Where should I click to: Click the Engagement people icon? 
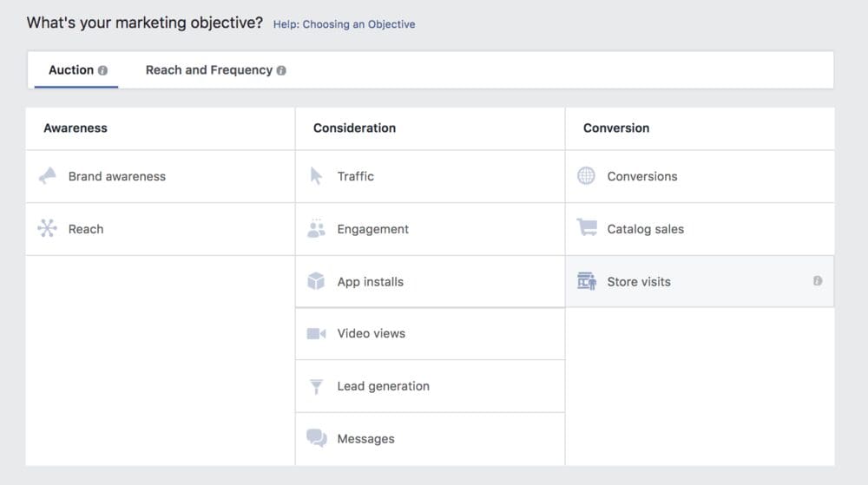tap(316, 228)
